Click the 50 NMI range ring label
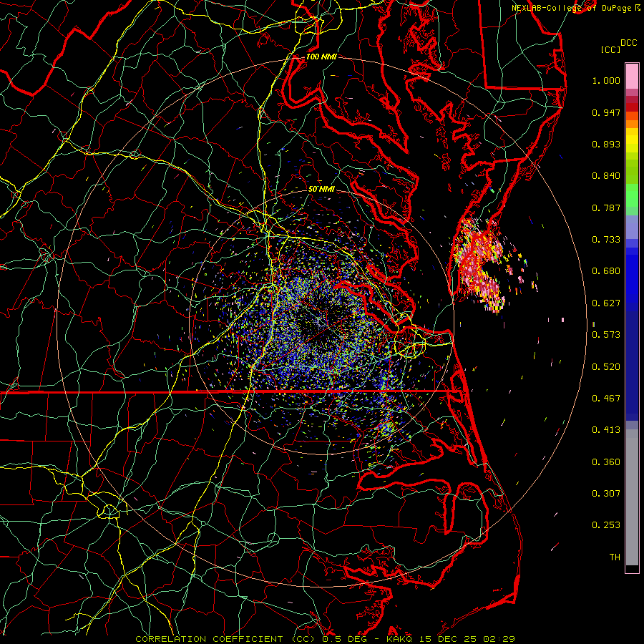Viewport: 644px width, 644px height. coord(321,190)
